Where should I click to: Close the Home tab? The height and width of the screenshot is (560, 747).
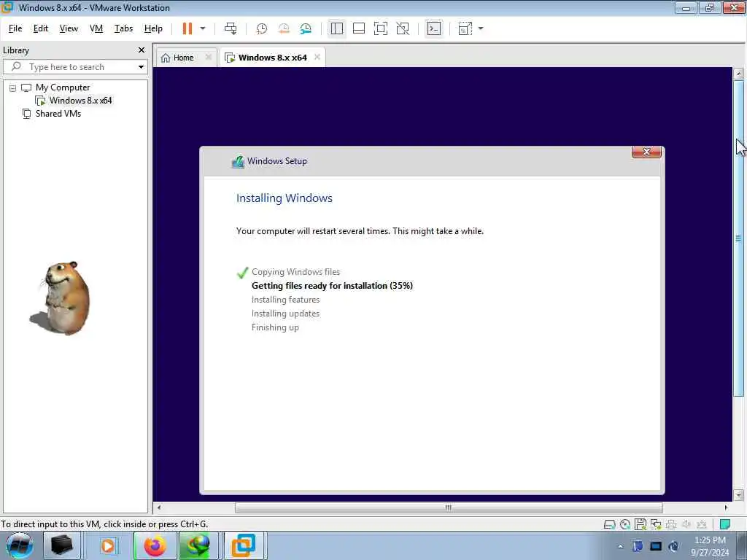[x=208, y=57]
